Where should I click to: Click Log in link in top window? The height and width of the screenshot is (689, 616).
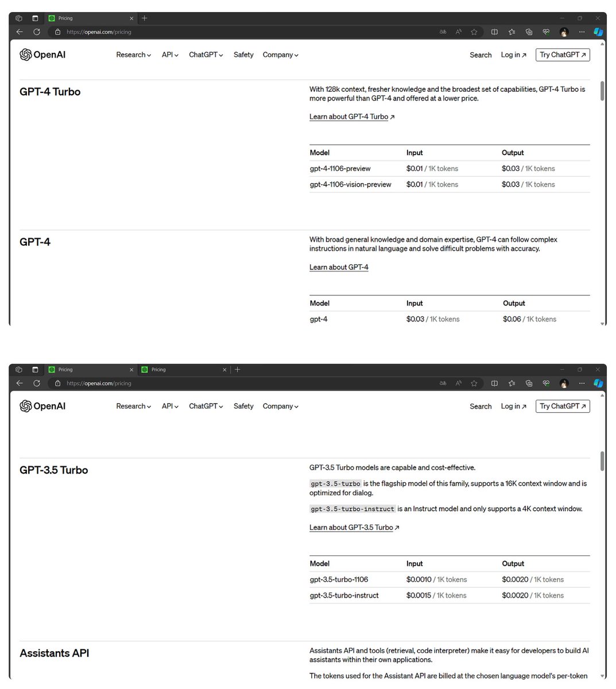[513, 55]
